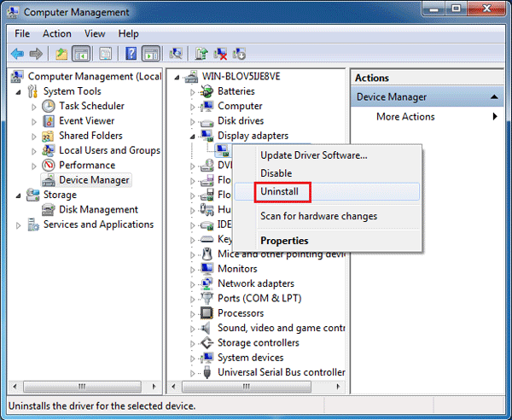Image resolution: width=512 pixels, height=420 pixels.
Task: Click the Uninstall device toolbar icon
Action: (x=220, y=54)
